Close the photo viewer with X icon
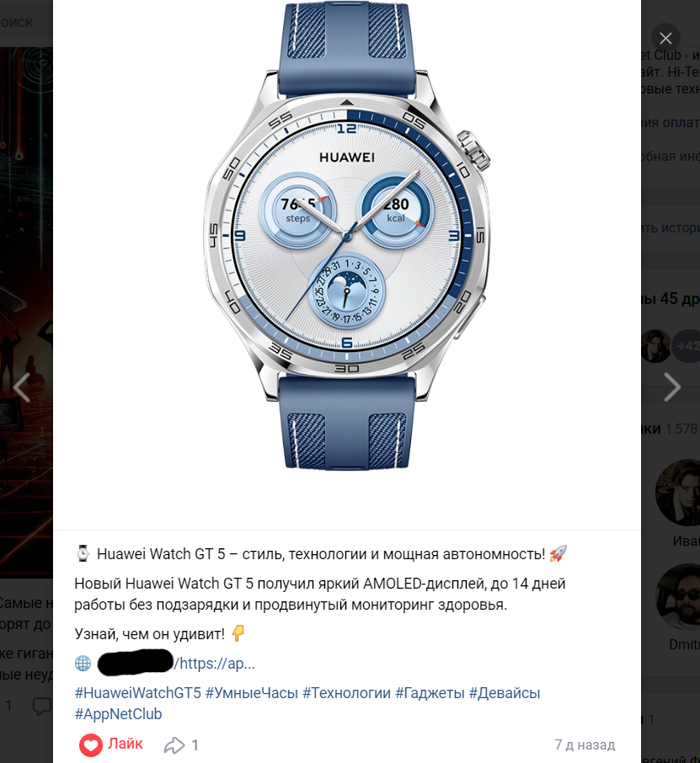Image resolution: width=700 pixels, height=763 pixels. (665, 38)
